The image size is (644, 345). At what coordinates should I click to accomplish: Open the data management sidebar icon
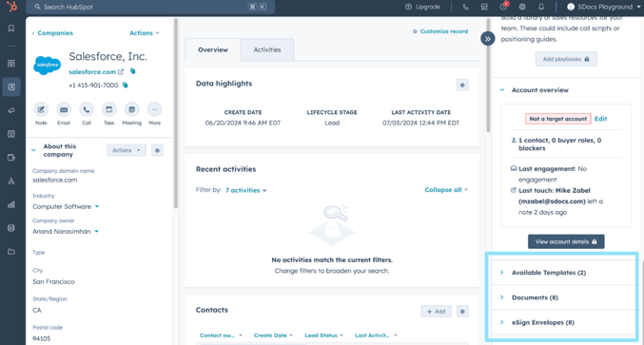click(11, 228)
